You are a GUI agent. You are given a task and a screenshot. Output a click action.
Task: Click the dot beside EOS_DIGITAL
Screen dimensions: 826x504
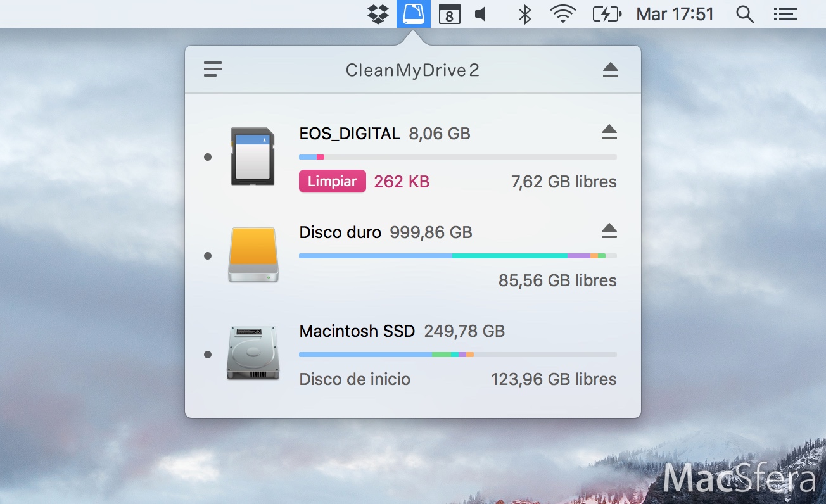[208, 157]
